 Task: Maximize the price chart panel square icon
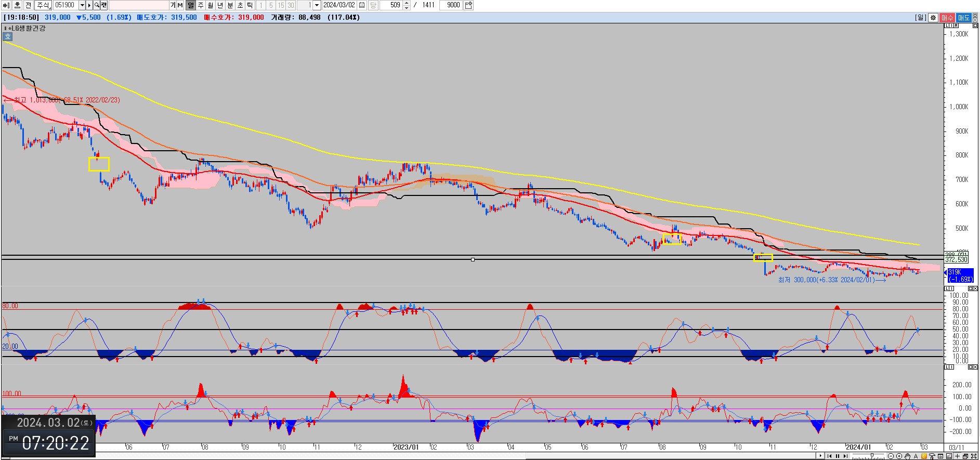point(974,25)
